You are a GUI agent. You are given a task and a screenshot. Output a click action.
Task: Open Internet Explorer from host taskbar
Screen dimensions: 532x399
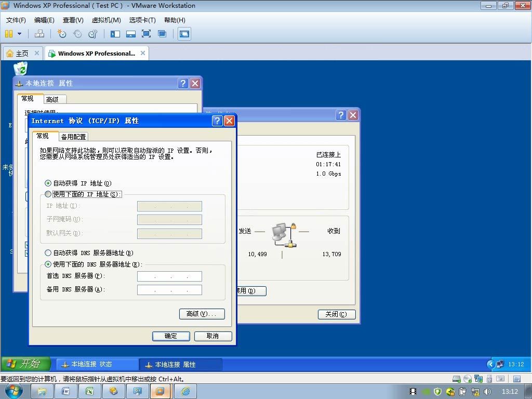[x=185, y=392]
